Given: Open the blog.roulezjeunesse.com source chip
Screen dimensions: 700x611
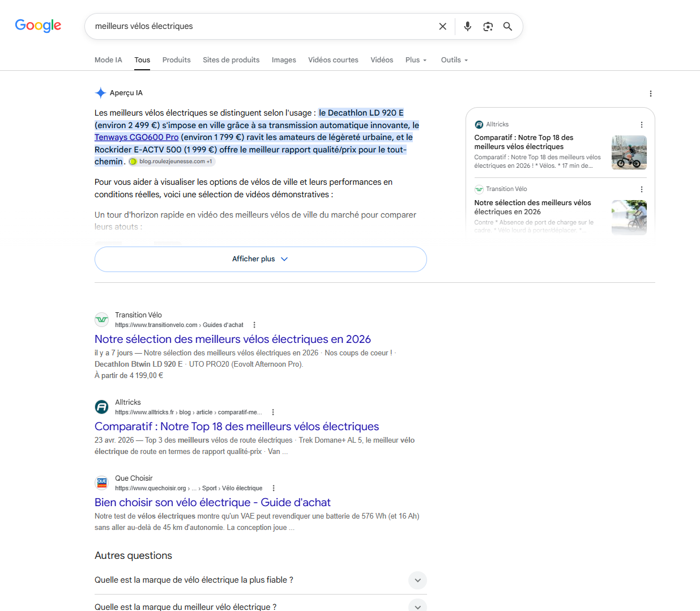Looking at the screenshot, I should pos(172,162).
